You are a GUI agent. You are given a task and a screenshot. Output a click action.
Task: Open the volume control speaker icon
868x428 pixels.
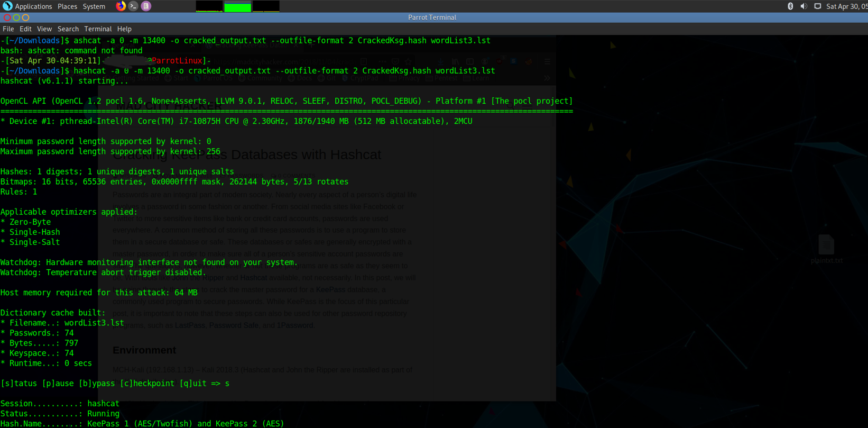pyautogui.click(x=804, y=6)
